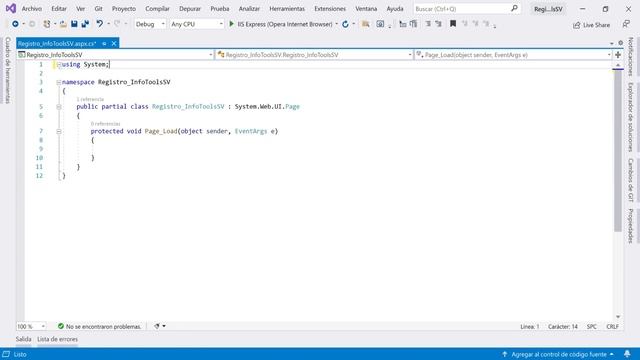Open the IIS Express browser dropdown arrow
Image resolution: width=640 pixels, height=360 pixels.
click(337, 24)
